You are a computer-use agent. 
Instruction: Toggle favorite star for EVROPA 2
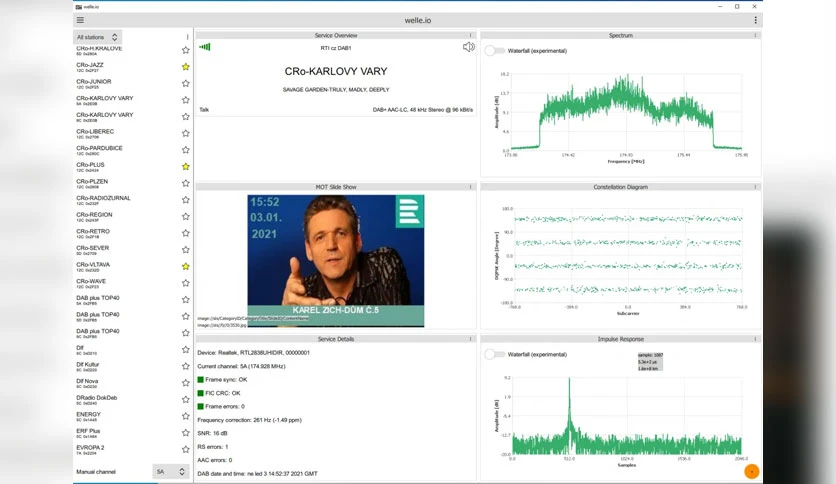point(186,449)
